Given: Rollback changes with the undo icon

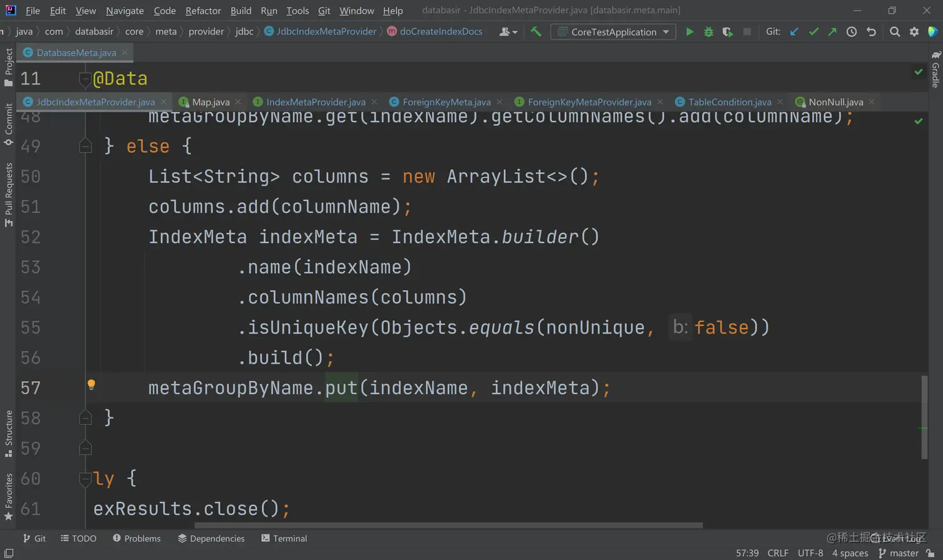Looking at the screenshot, I should [x=871, y=32].
